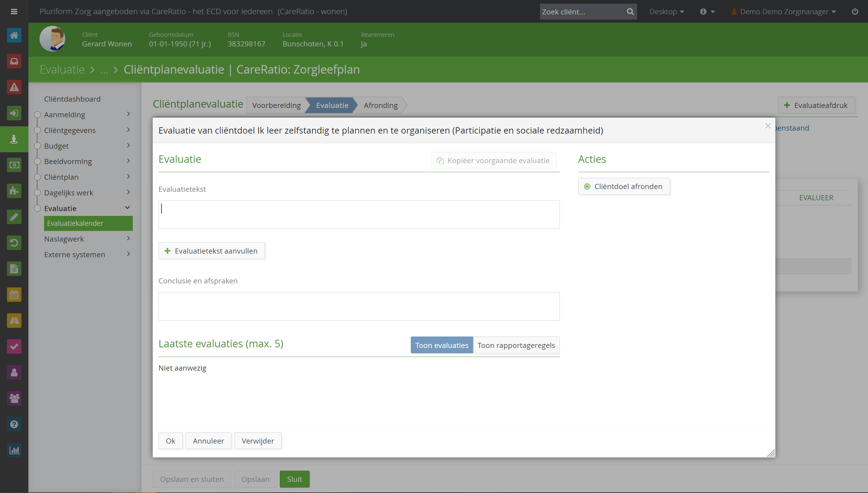Click the Evaluatieafdruk button
868x493 pixels.
(816, 105)
